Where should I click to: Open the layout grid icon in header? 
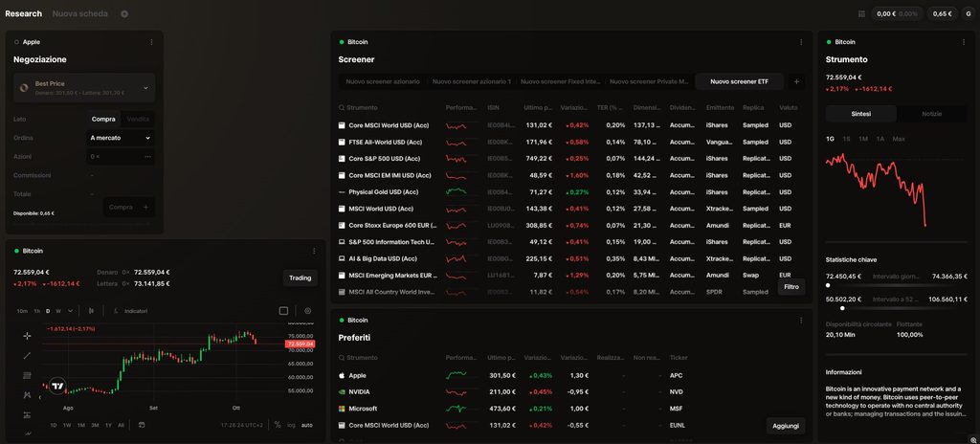coord(862,13)
